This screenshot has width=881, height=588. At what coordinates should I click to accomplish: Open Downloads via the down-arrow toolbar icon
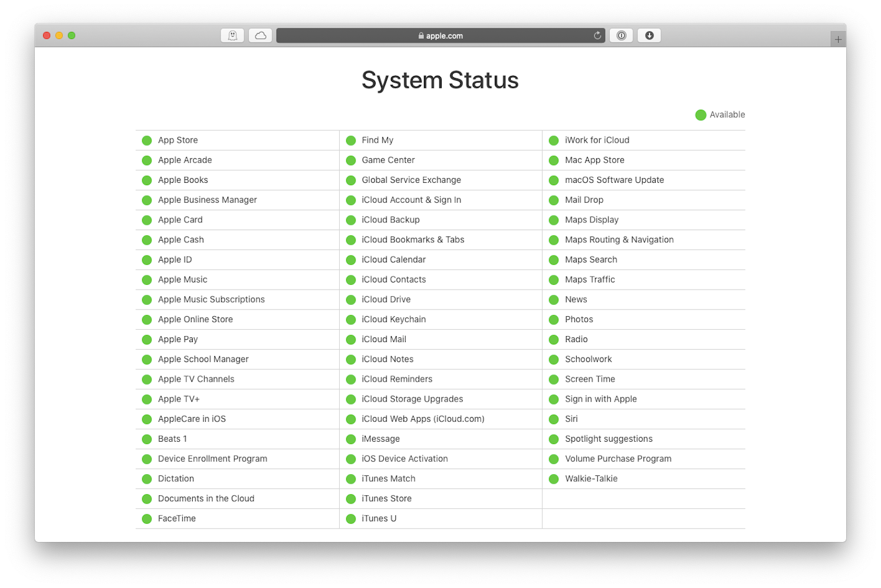pos(649,35)
